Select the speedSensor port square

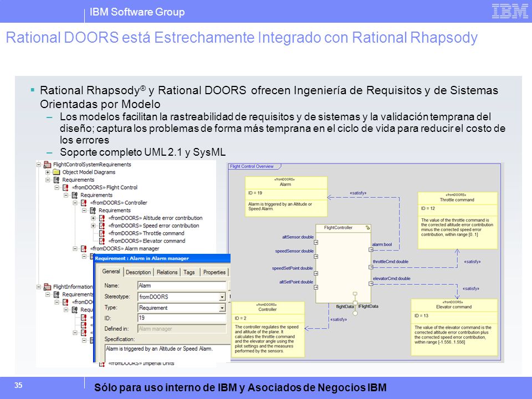(316, 257)
